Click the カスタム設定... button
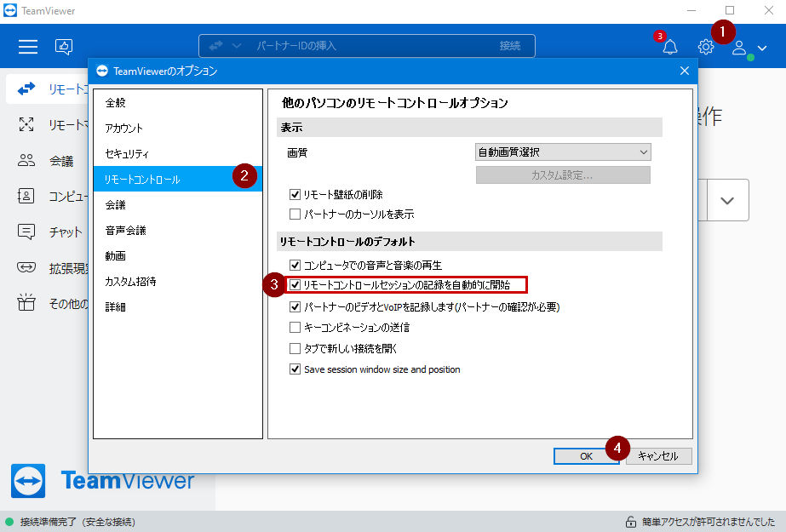786x532 pixels. pyautogui.click(x=563, y=175)
